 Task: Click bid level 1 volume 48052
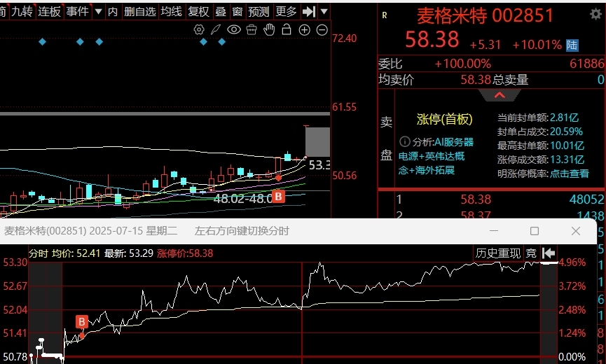pos(586,199)
